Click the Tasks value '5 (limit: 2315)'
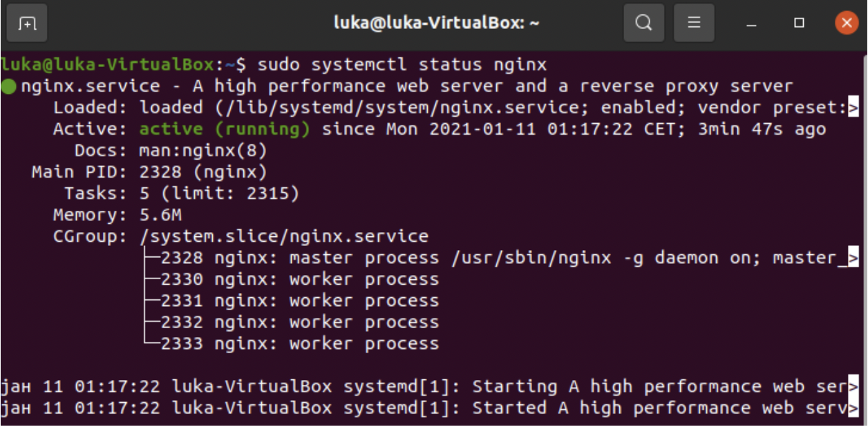868x427 pixels. coord(219,193)
